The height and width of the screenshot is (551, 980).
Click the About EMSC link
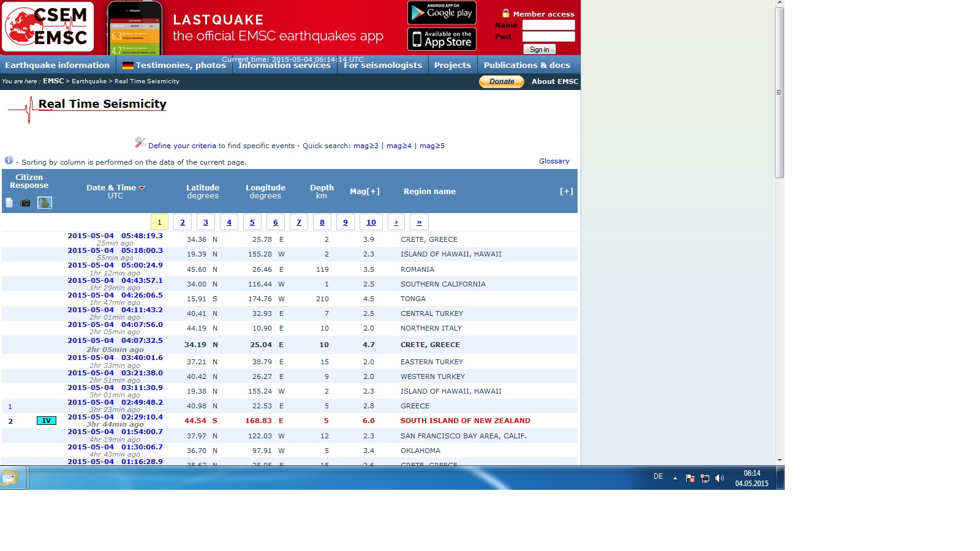pyautogui.click(x=555, y=81)
